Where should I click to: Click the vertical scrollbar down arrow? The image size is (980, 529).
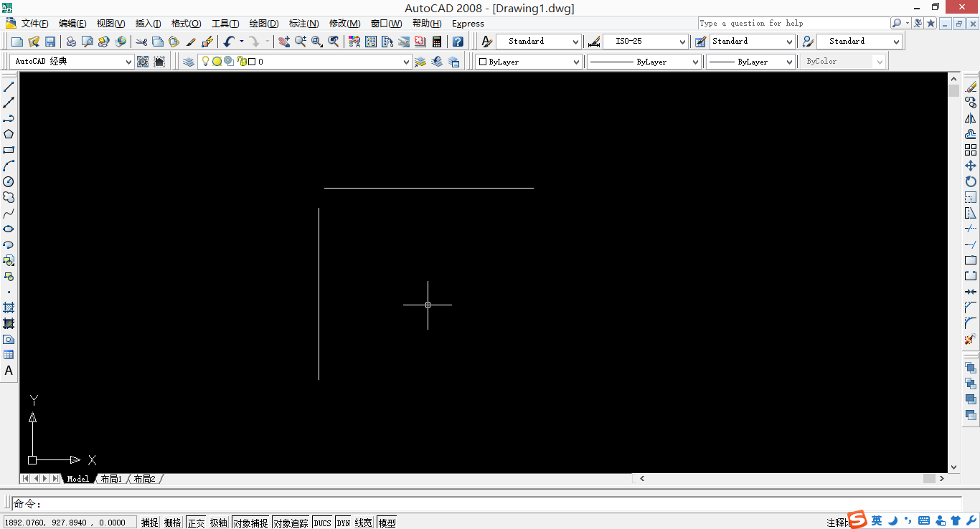coord(953,467)
